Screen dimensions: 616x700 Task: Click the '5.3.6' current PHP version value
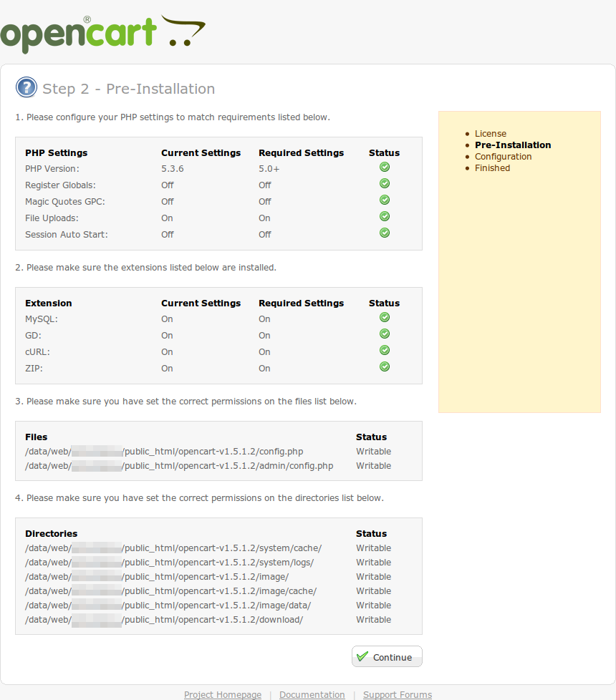tap(173, 169)
